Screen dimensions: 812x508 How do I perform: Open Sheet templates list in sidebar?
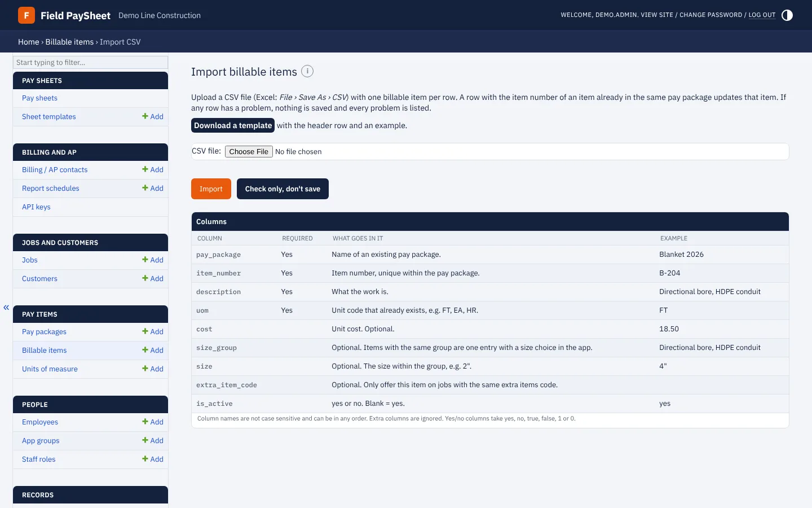tap(49, 117)
